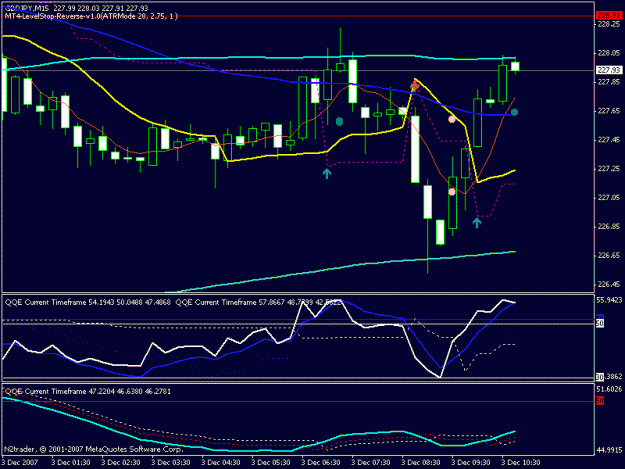
Task: Click the 3 Dec 04:30 time label
Action: [221, 463]
